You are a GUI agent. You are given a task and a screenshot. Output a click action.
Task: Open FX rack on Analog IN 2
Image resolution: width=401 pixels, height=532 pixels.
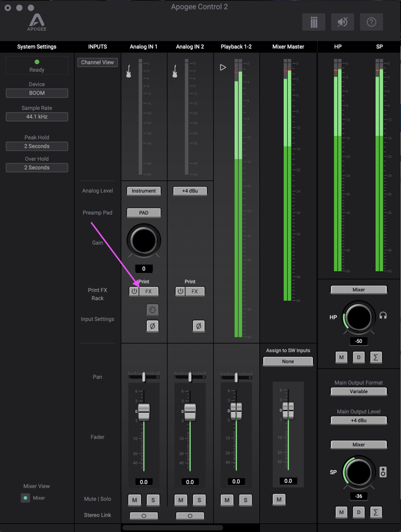[x=195, y=291]
